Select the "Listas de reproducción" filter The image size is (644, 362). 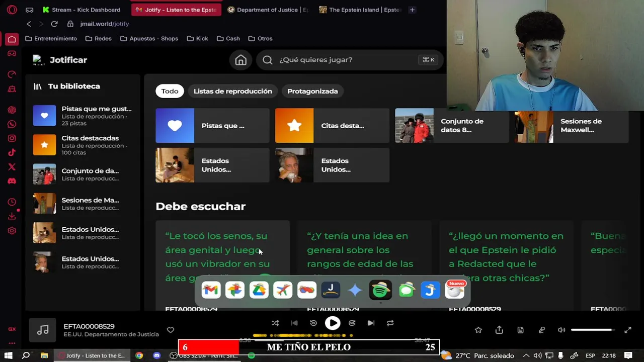232,91
